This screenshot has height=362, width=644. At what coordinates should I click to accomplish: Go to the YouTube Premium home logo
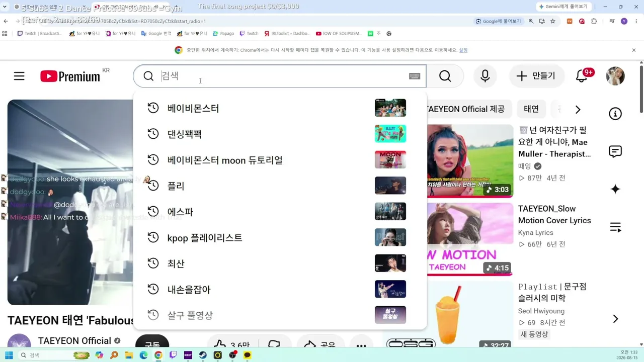click(70, 76)
